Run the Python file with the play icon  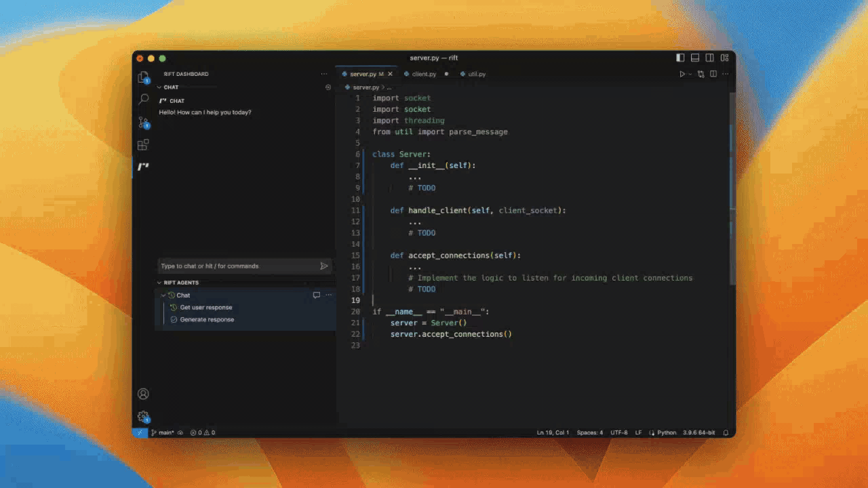coord(682,74)
